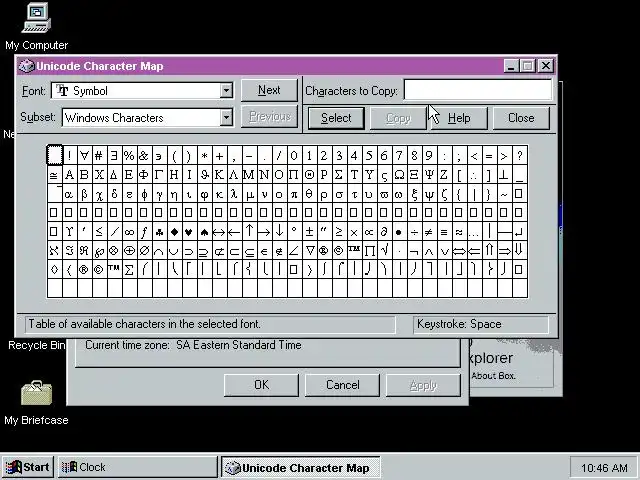Select the heart suit character

(x=189, y=232)
